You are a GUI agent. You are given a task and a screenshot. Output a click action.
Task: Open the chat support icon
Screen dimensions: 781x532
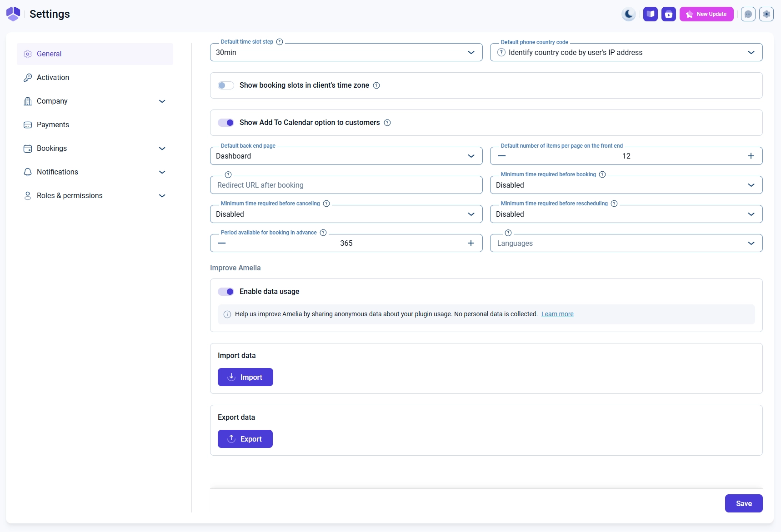click(x=748, y=14)
